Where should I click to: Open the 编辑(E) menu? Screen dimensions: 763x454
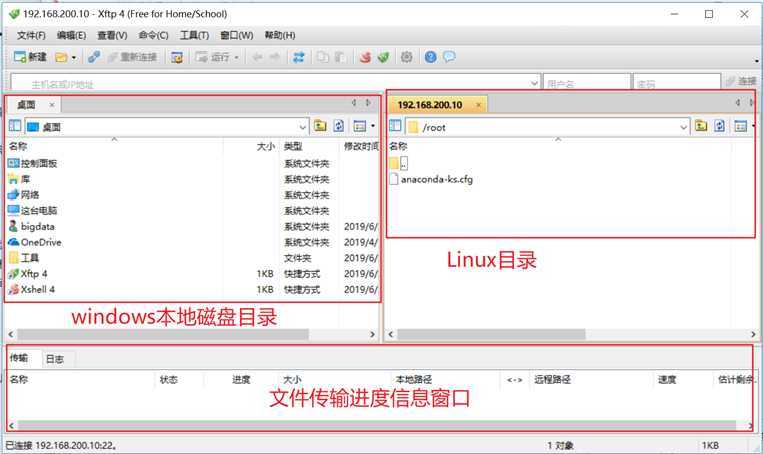[72, 35]
